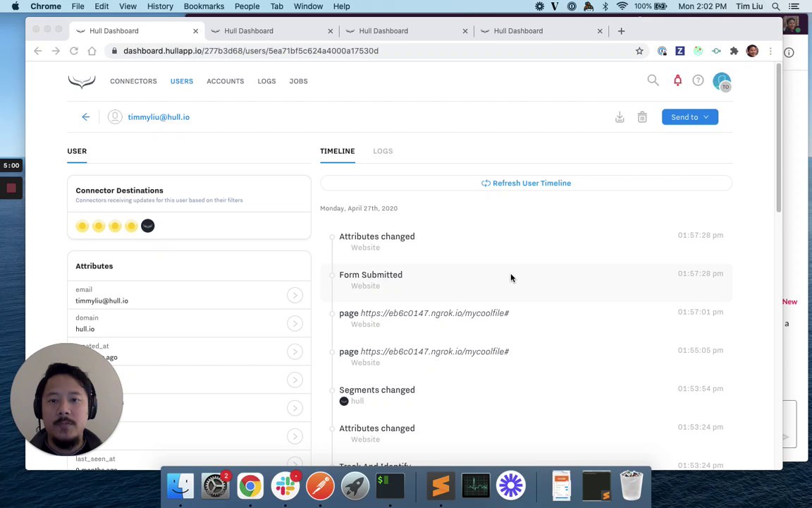Switch to the user LOGS tab
The height and width of the screenshot is (508, 812).
[383, 151]
